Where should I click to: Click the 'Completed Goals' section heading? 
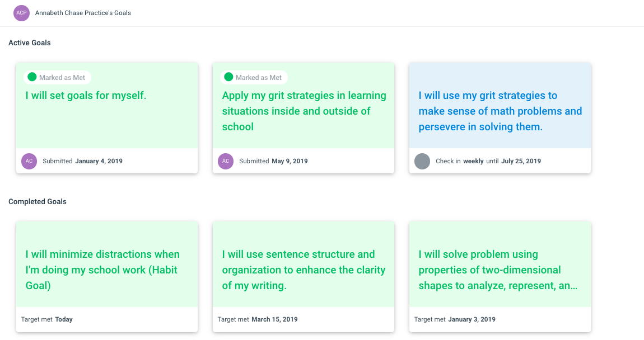38,202
